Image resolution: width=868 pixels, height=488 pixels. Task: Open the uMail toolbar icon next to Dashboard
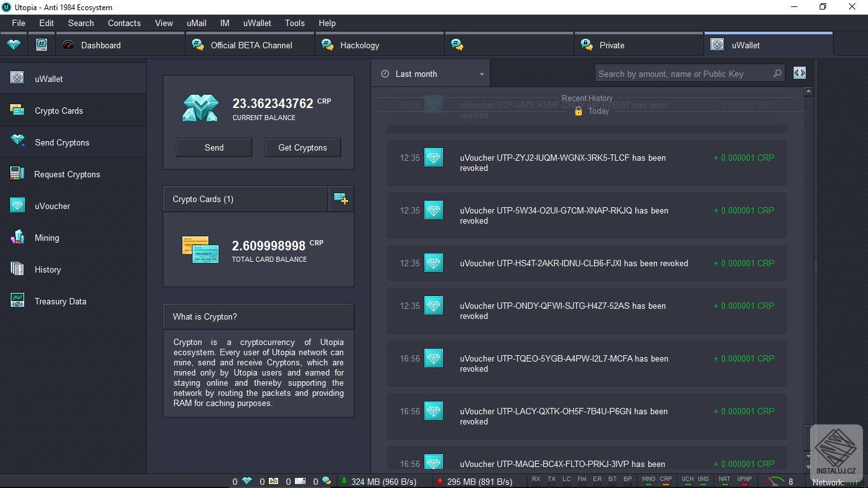41,45
